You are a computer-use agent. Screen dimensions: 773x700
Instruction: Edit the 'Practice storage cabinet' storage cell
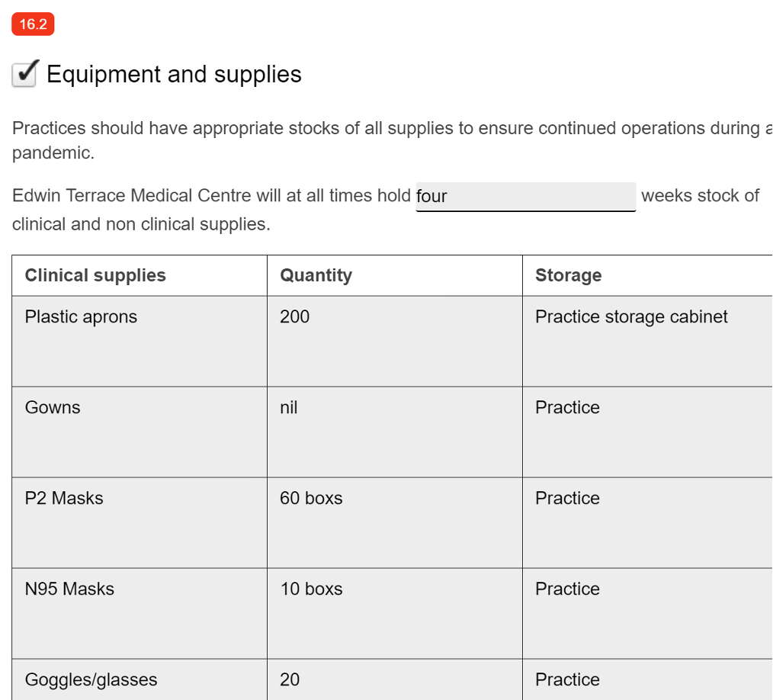(647, 341)
